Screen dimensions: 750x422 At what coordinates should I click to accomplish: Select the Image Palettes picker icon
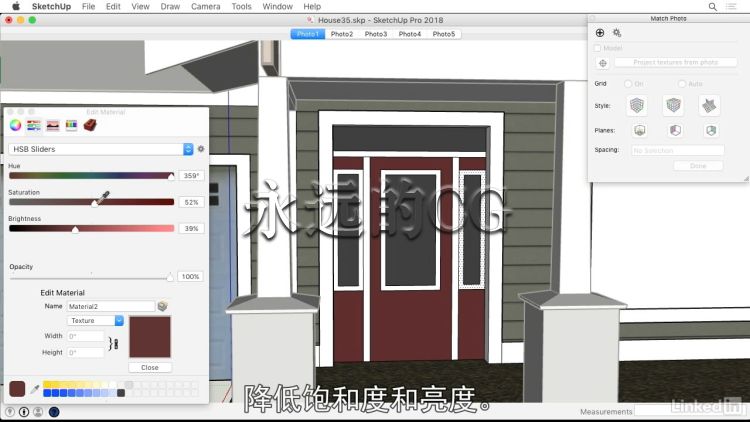click(x=53, y=125)
